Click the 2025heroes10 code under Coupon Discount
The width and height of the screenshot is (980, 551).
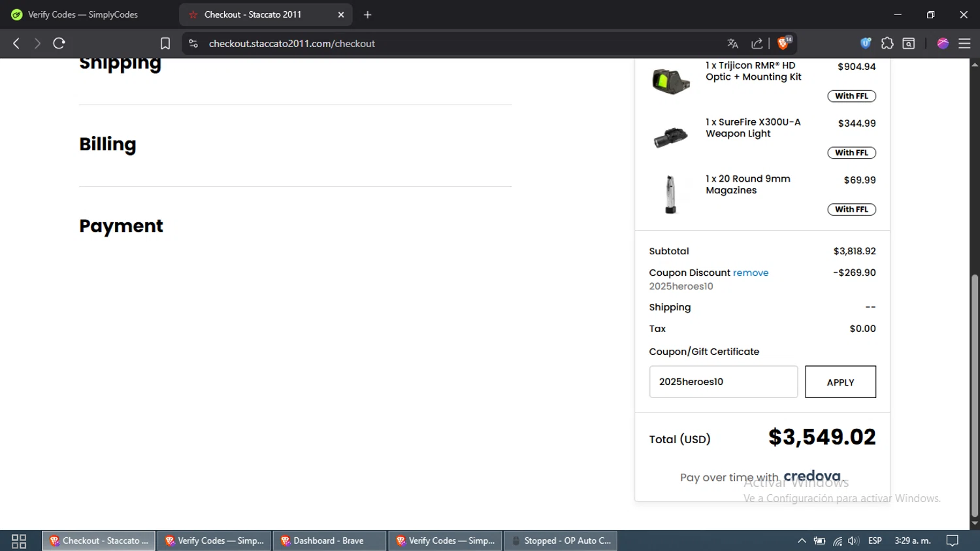click(681, 286)
